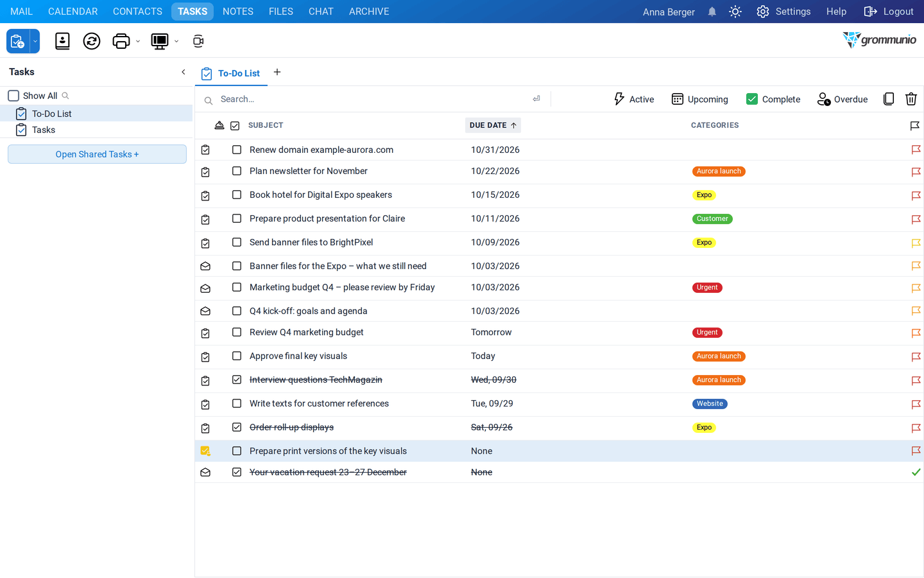This screenshot has width=924, height=578.
Task: Toggle the Show All checkbox
Action: coord(13,96)
